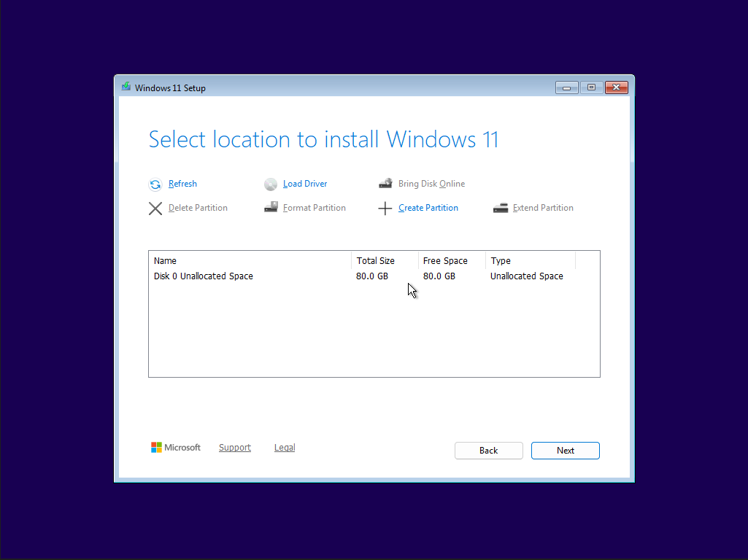
Task: Click the Extend Partition label
Action: coord(543,208)
